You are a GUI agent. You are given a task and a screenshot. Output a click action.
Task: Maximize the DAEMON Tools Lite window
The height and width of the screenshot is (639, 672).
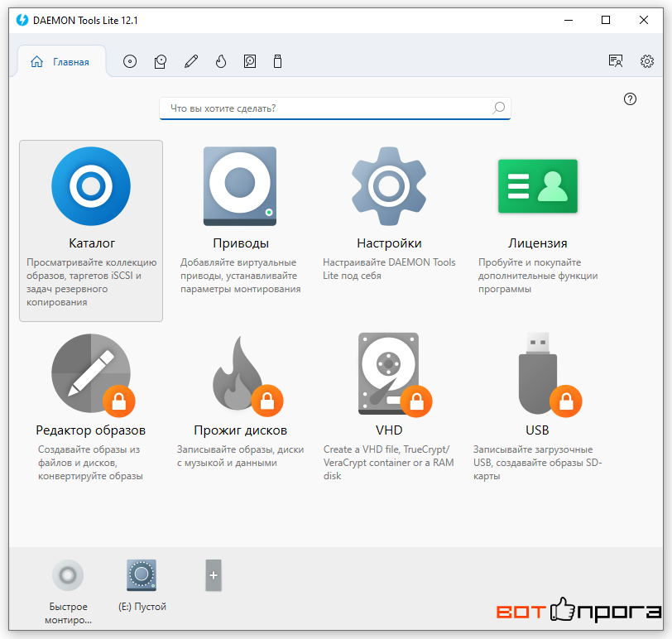pyautogui.click(x=606, y=20)
